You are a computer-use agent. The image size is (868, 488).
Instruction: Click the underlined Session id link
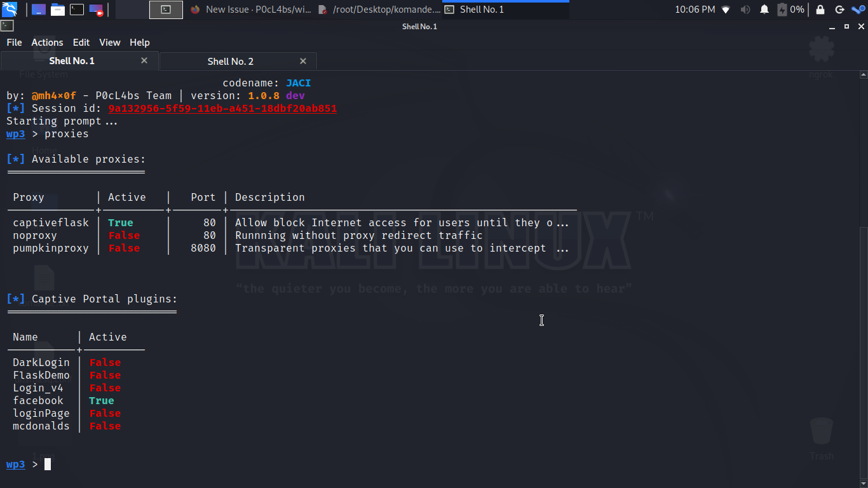coord(222,108)
